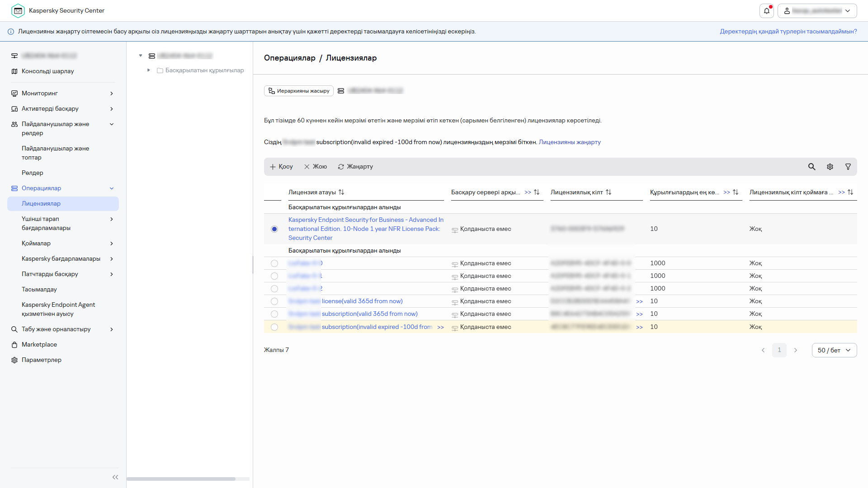Click the Лицензияны жаңарту link
The height and width of the screenshot is (488, 868).
(570, 142)
